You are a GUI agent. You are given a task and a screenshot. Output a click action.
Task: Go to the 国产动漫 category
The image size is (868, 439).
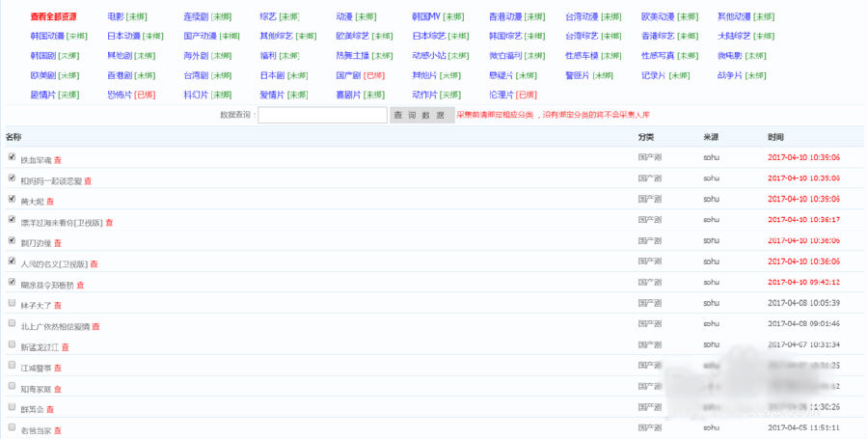click(x=200, y=37)
